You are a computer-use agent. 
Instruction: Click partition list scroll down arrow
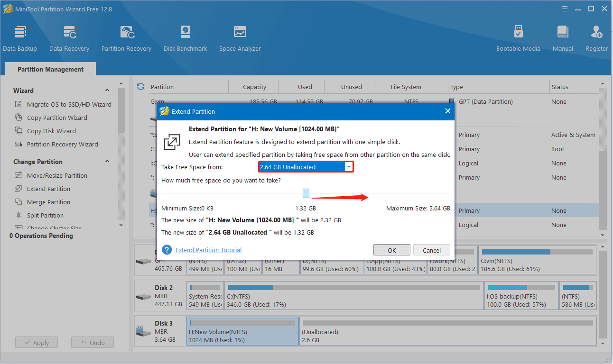(x=603, y=235)
